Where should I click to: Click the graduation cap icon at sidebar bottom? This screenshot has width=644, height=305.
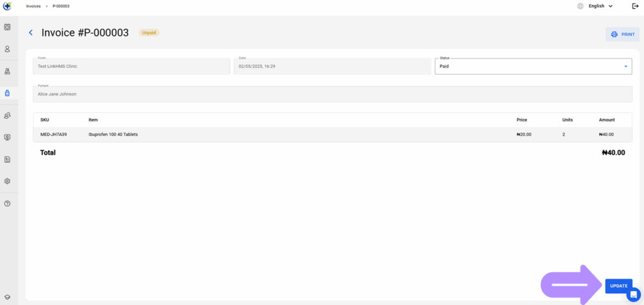click(7, 297)
